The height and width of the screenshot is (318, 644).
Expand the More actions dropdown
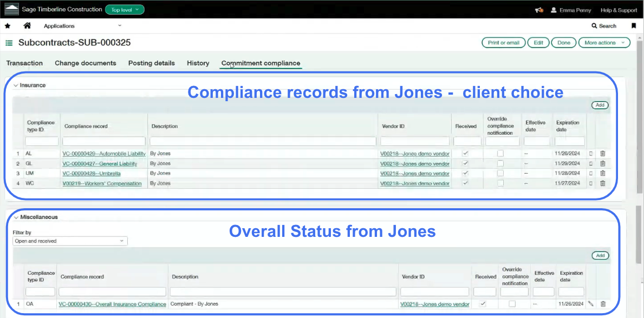604,43
